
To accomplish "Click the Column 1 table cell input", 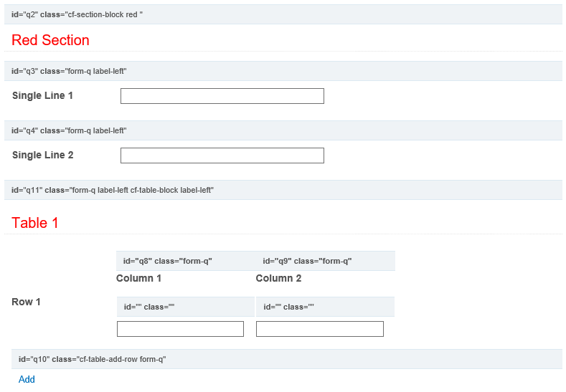I will click(180, 329).
